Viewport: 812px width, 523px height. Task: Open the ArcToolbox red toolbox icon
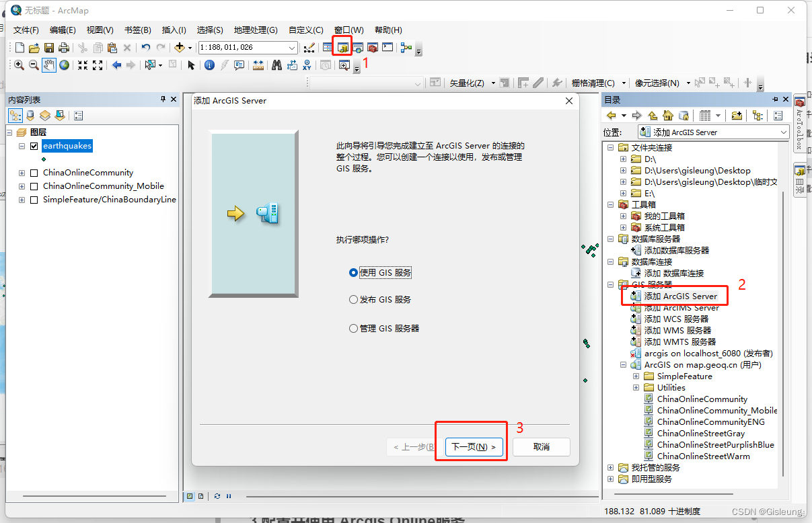[x=372, y=48]
